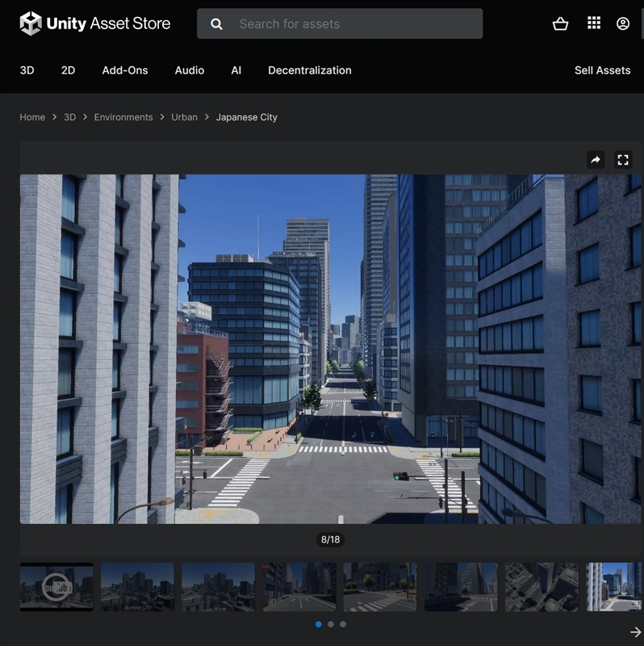Open the 2D category menu
The height and width of the screenshot is (646, 644).
pyautogui.click(x=68, y=70)
